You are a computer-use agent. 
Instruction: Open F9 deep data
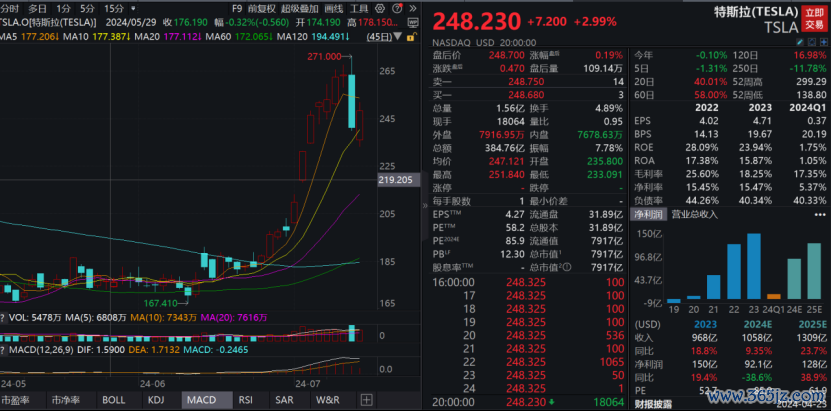(237, 8)
